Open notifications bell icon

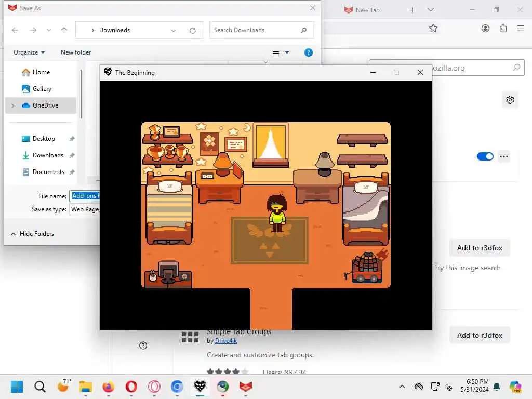pyautogui.click(x=497, y=387)
